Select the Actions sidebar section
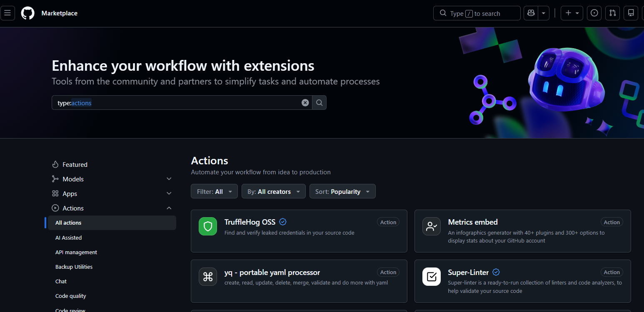This screenshot has height=312, width=644. (73, 208)
